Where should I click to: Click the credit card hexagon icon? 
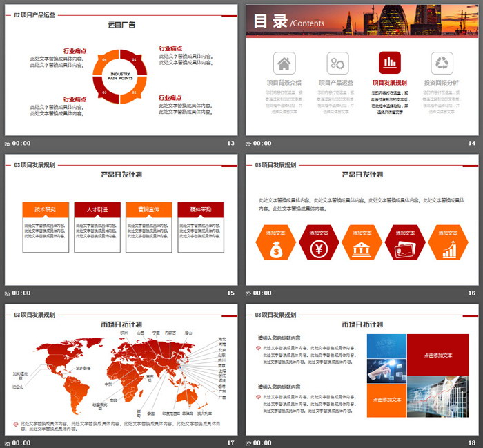point(405,243)
